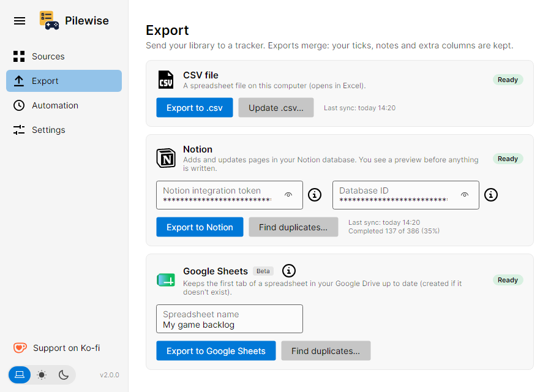Open the Automation page
The height and width of the screenshot is (392, 551).
tap(64, 105)
